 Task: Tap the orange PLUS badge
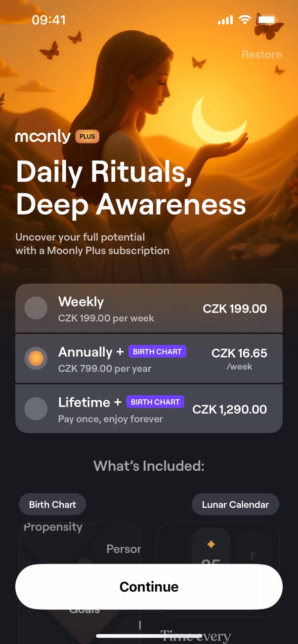87,136
